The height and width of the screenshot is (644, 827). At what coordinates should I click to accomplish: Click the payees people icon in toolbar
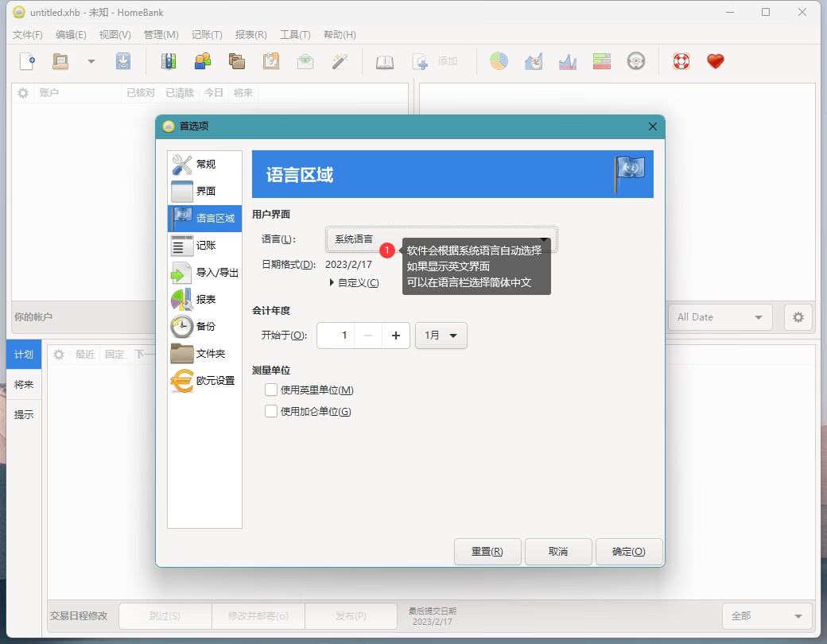pyautogui.click(x=203, y=61)
